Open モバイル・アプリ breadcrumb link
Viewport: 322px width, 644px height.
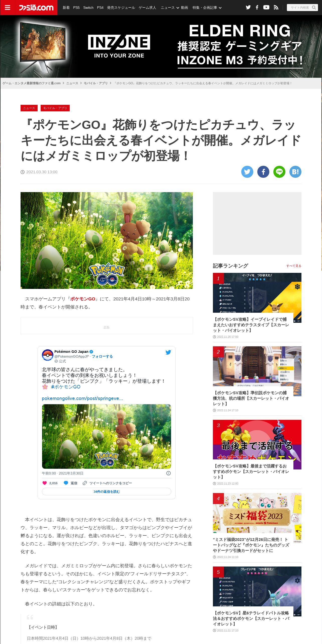[96, 83]
